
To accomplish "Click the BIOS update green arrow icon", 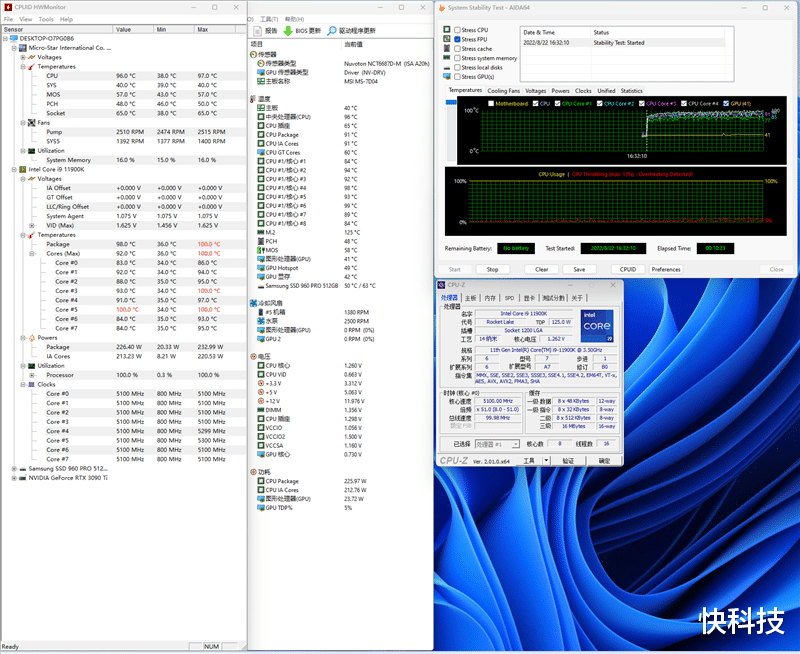I will click(x=288, y=31).
